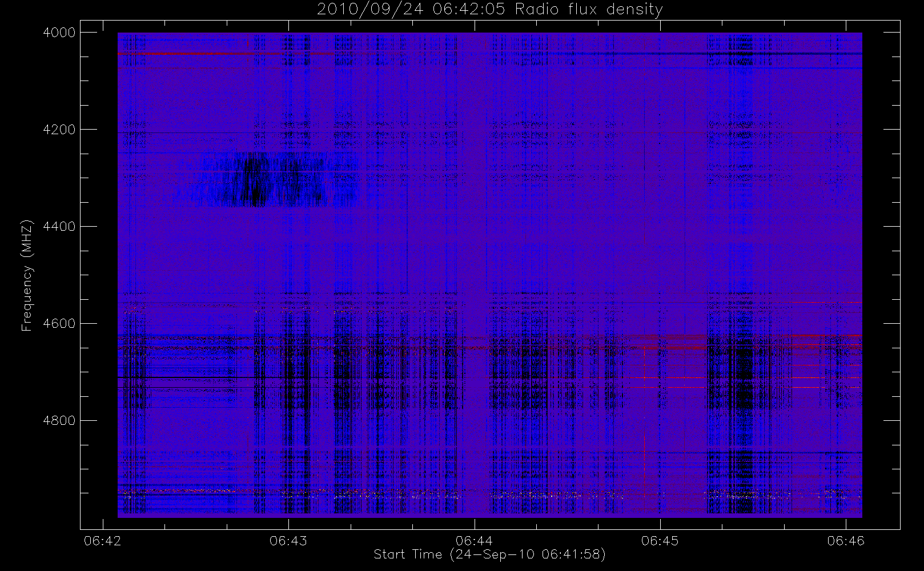Click the 'Frequency (MHZ)' axis title
This screenshot has height=571, width=924.
pyautogui.click(x=27, y=275)
